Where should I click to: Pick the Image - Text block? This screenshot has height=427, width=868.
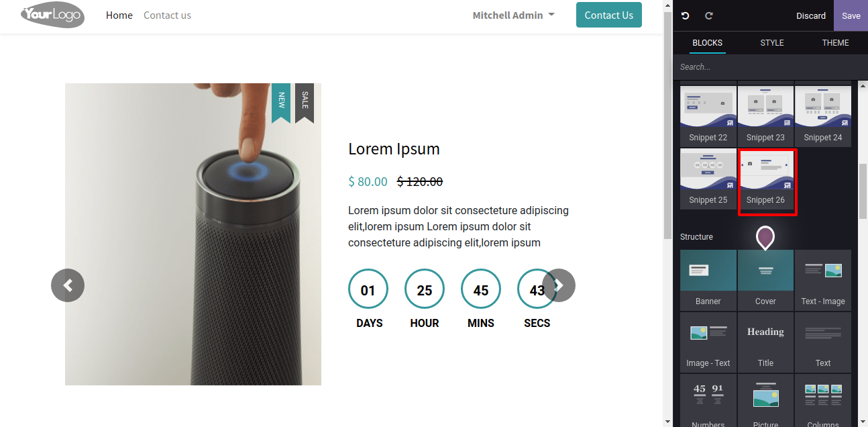708,342
